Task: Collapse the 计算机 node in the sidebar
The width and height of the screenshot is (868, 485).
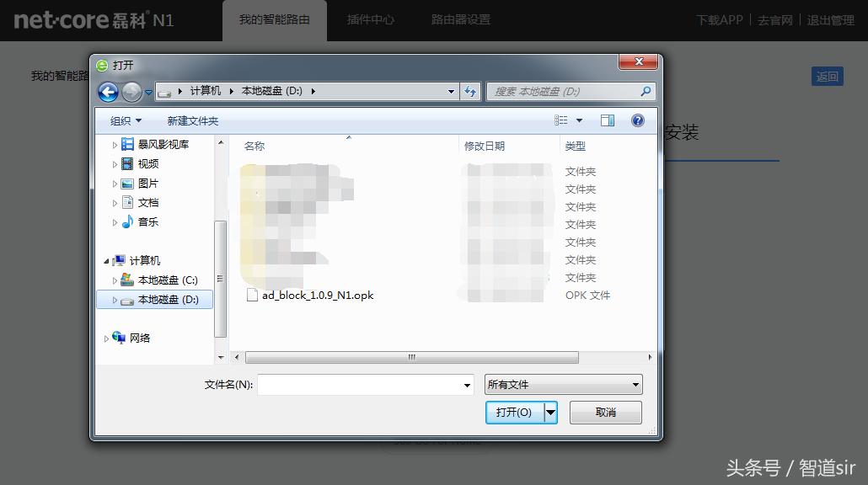Action: (x=106, y=260)
